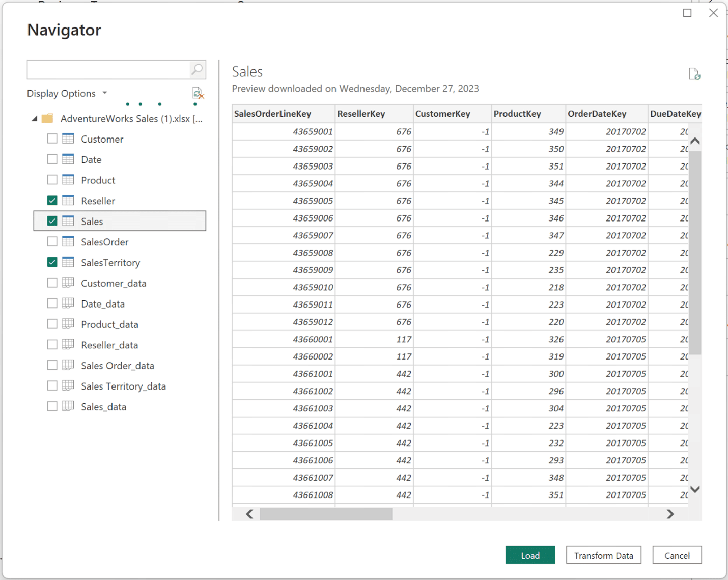Check the Customer table checkbox
This screenshot has height=580, width=728.
pyautogui.click(x=52, y=139)
